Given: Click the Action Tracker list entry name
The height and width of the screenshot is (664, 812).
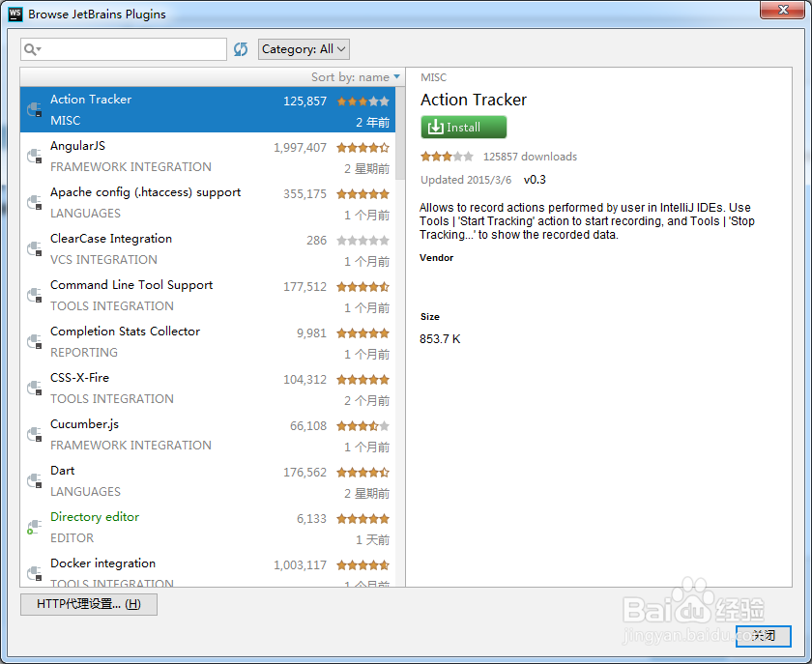Looking at the screenshot, I should (91, 99).
